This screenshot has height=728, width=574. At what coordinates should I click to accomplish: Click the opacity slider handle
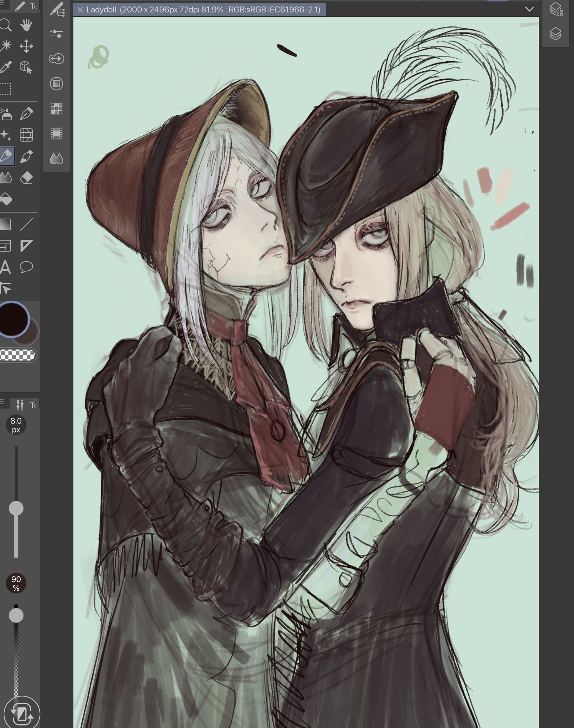click(x=16, y=615)
